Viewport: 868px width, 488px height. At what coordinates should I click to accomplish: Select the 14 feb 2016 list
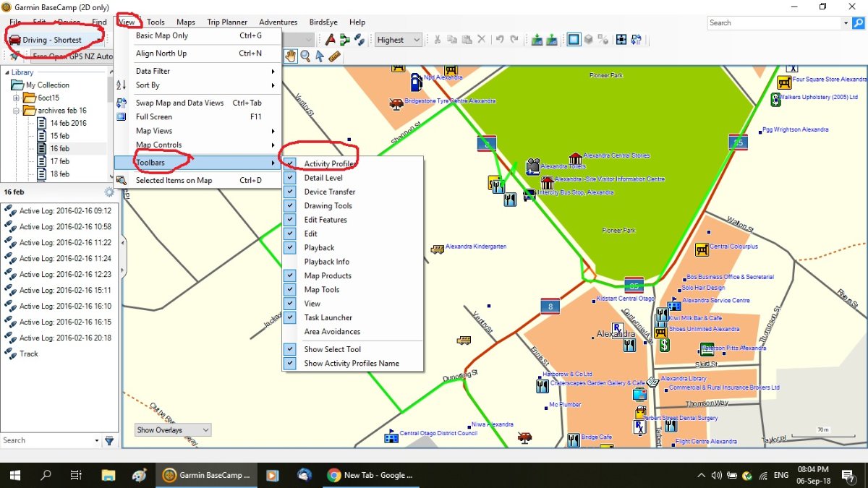click(x=68, y=123)
